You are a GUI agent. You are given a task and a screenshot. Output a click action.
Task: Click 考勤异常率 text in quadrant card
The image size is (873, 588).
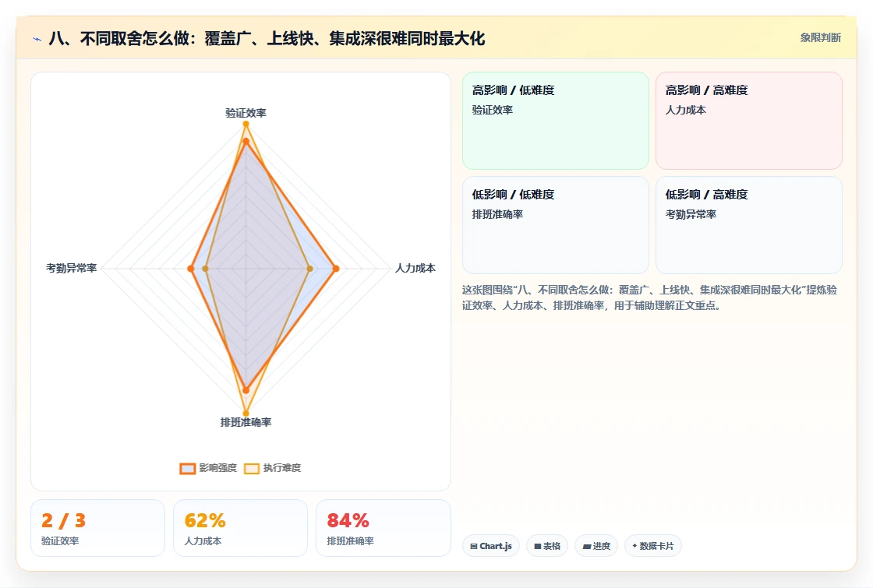(x=691, y=214)
